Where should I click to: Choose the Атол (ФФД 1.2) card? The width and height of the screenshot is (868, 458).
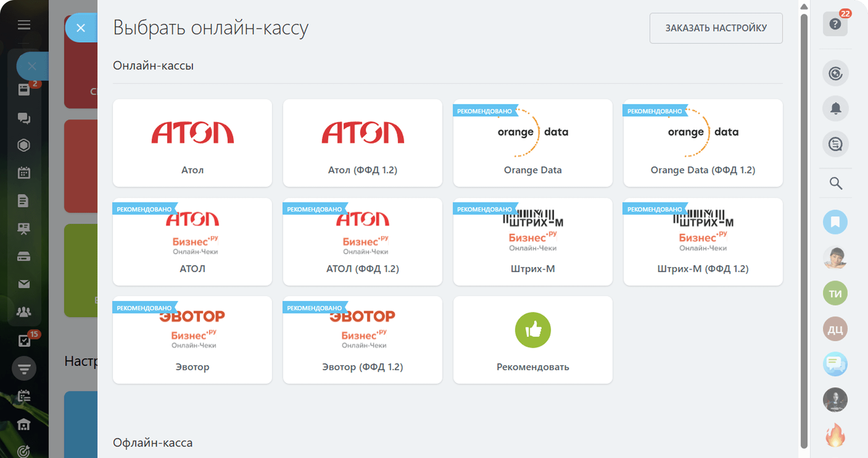tap(362, 143)
